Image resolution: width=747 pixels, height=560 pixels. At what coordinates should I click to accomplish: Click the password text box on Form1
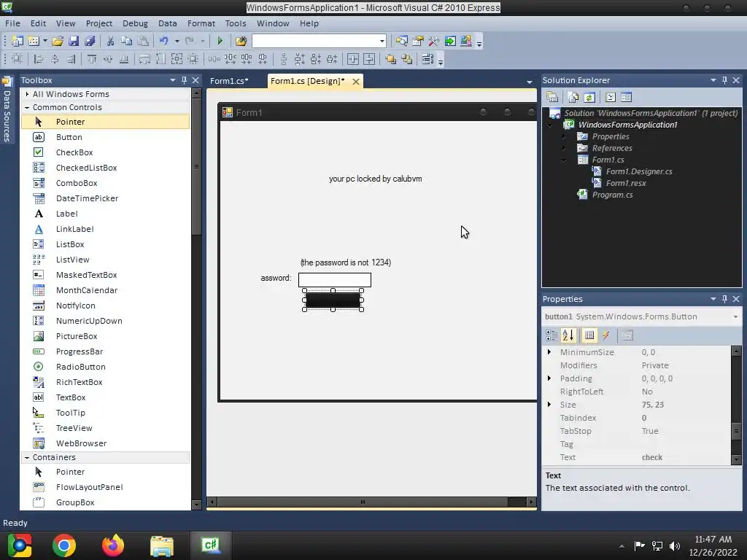click(x=334, y=280)
